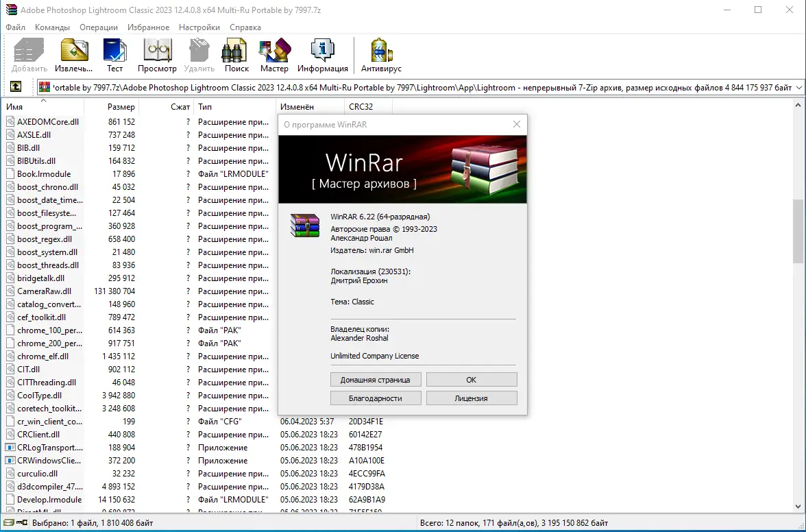Sort by the Изменён column header
This screenshot has height=532, width=806.
(x=310, y=107)
